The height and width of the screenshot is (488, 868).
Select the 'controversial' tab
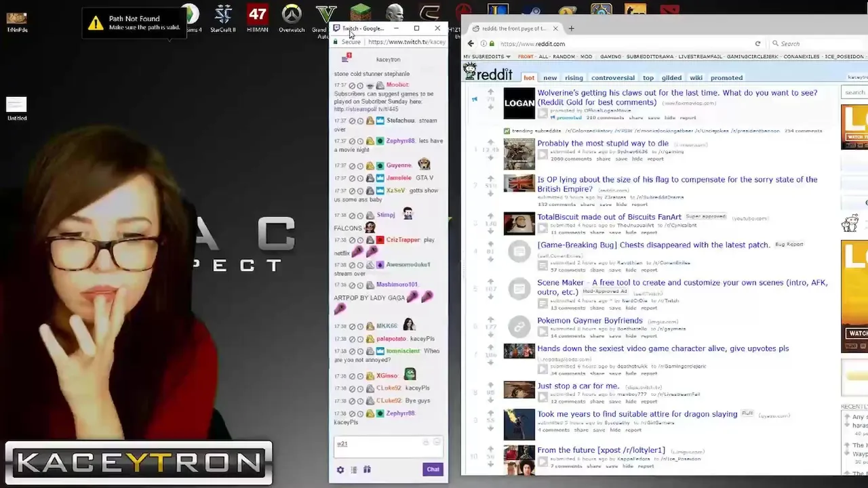[613, 78]
